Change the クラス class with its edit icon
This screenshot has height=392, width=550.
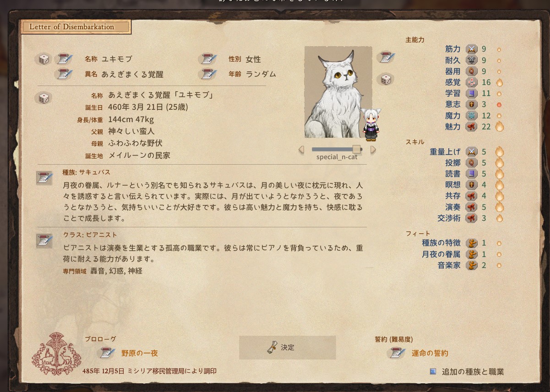click(x=45, y=240)
